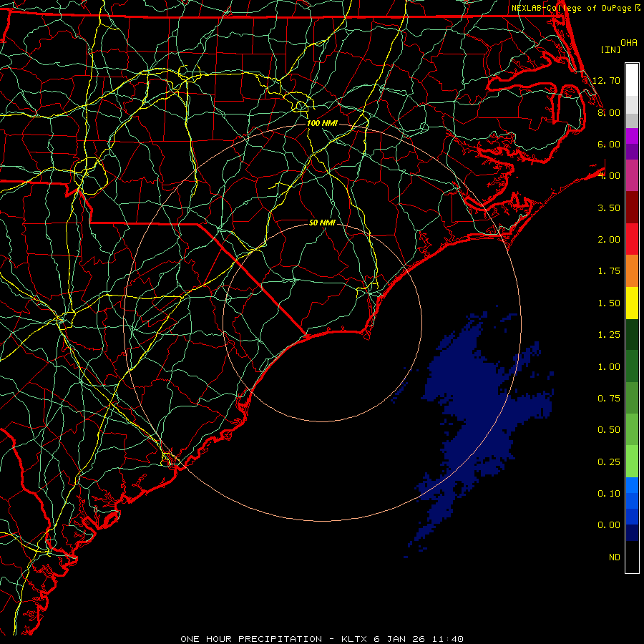Screen dimensions: 644x644
Task: Click the 1.50 legend value
Action: click(x=609, y=303)
